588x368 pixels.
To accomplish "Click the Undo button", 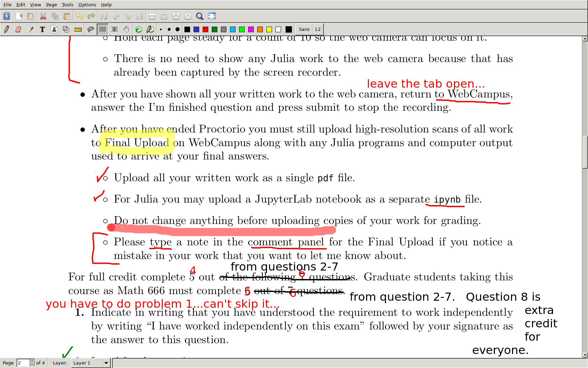I will 79,16.
